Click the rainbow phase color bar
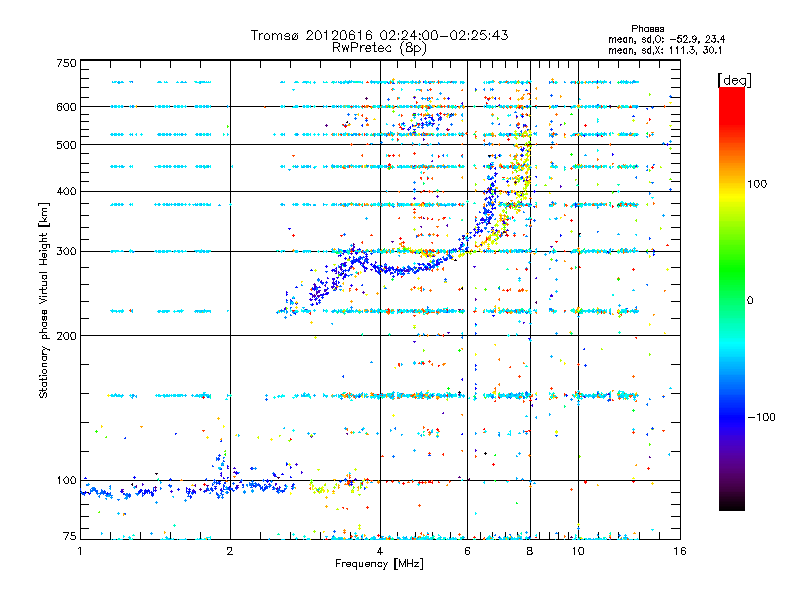Screen dimensions: 800x600 pos(732,299)
